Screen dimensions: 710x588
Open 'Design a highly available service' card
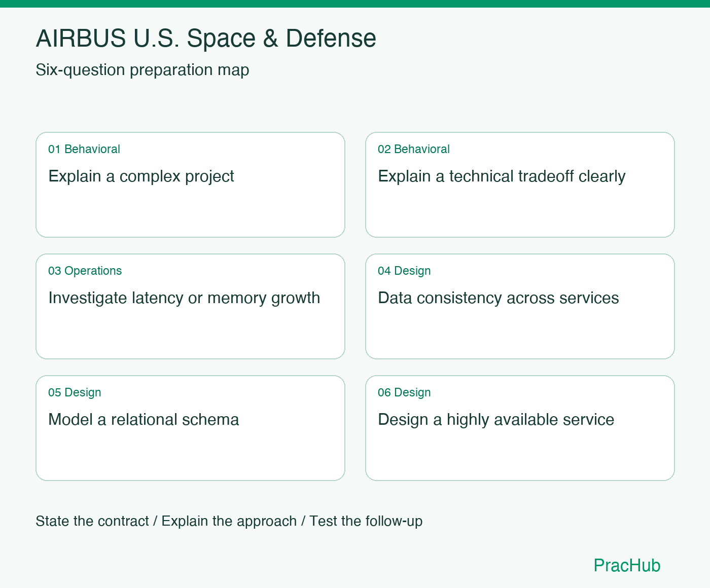[x=520, y=428]
